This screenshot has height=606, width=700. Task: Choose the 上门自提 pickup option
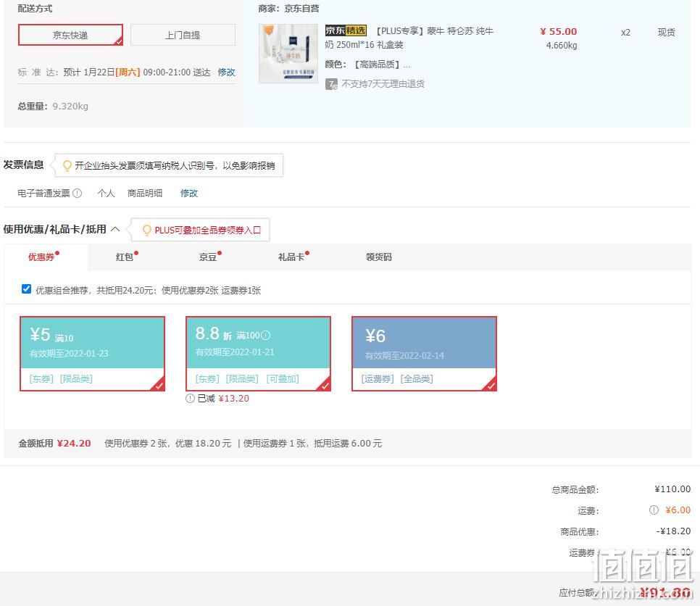183,35
